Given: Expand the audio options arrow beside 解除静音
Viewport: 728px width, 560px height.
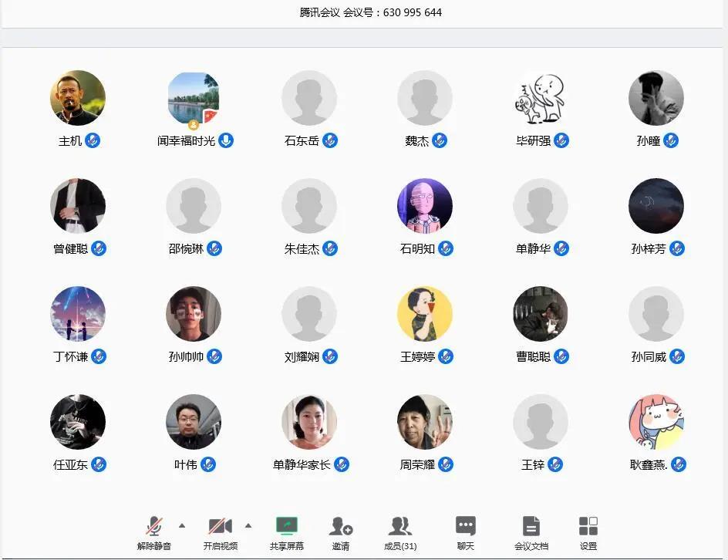Looking at the screenshot, I should click(x=182, y=525).
